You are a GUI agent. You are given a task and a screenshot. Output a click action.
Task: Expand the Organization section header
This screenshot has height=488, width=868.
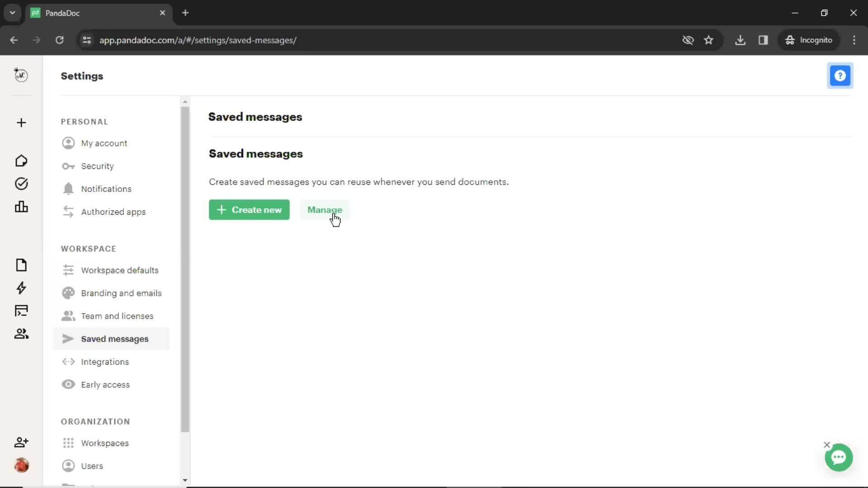tap(95, 422)
